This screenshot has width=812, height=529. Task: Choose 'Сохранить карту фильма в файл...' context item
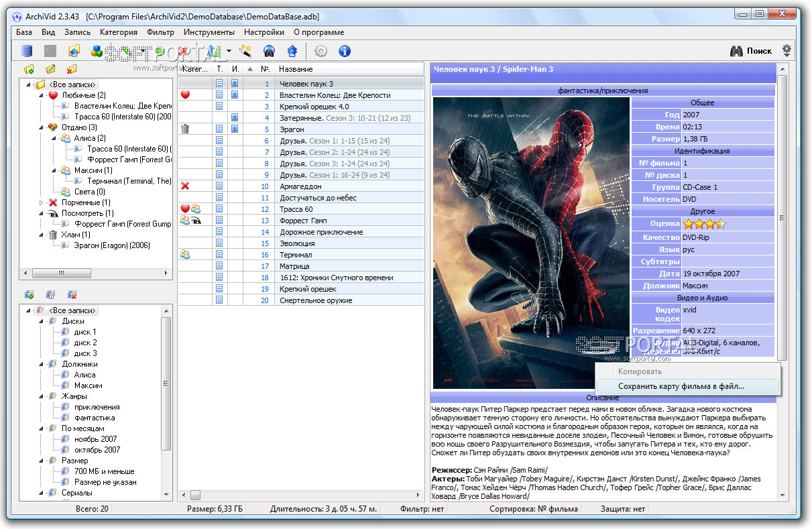[x=681, y=387]
